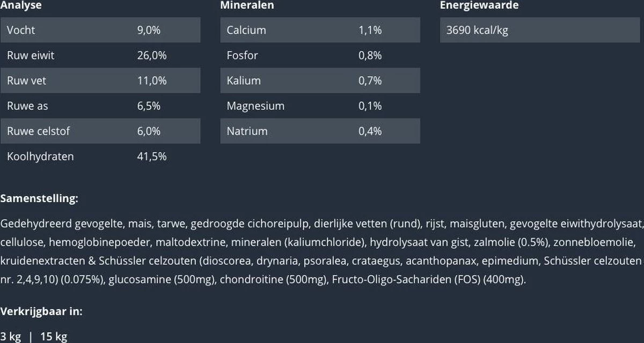Select the Fosfor 0,8% row

click(x=320, y=55)
